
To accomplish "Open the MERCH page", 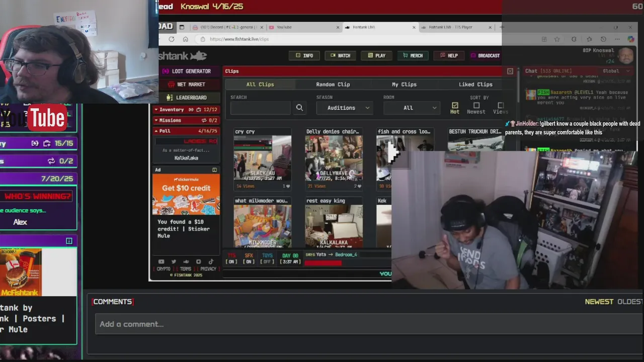I will [413, 55].
